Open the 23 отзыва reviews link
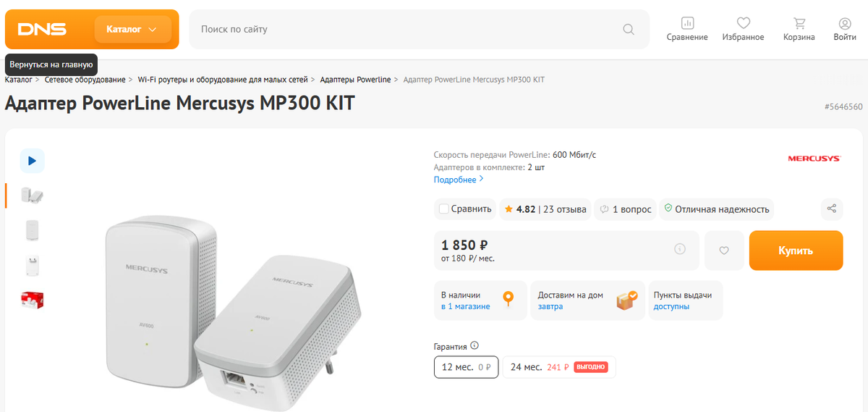The width and height of the screenshot is (868, 412). click(x=563, y=209)
